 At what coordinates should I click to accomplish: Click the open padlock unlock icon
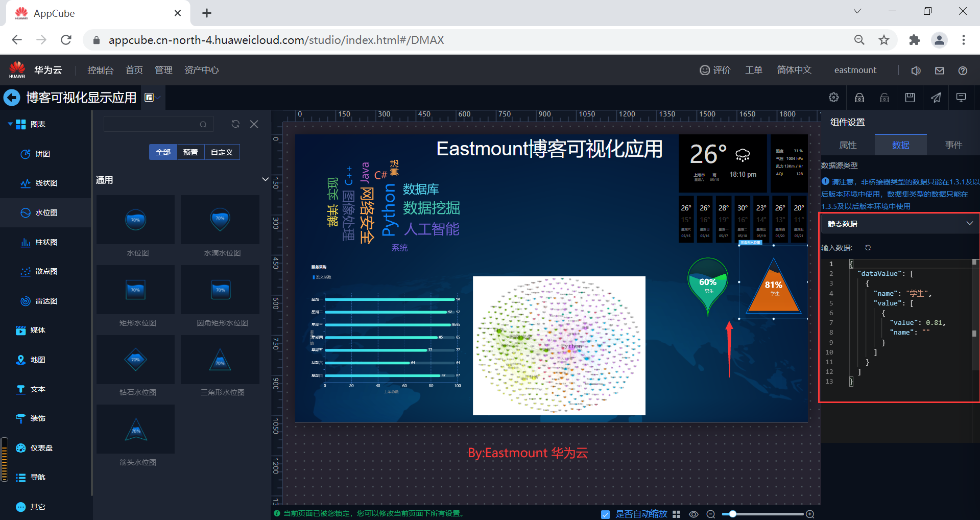point(885,98)
